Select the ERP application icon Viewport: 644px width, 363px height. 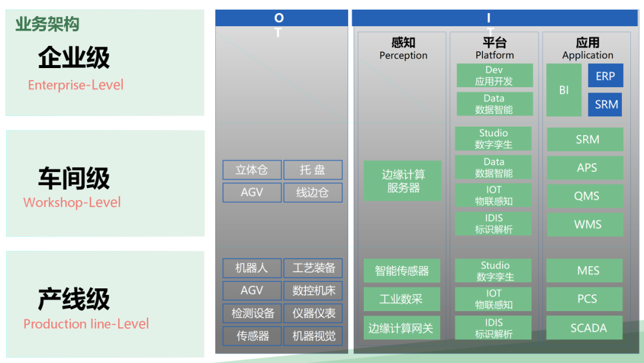(x=605, y=75)
